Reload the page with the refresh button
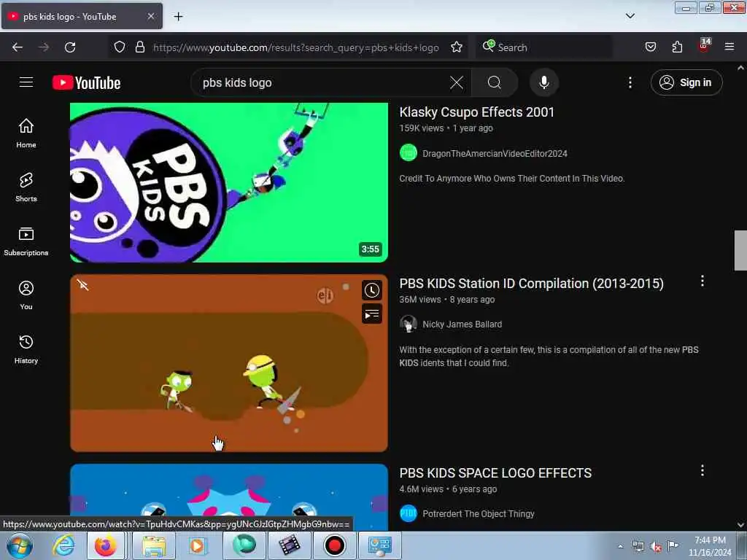 point(70,47)
